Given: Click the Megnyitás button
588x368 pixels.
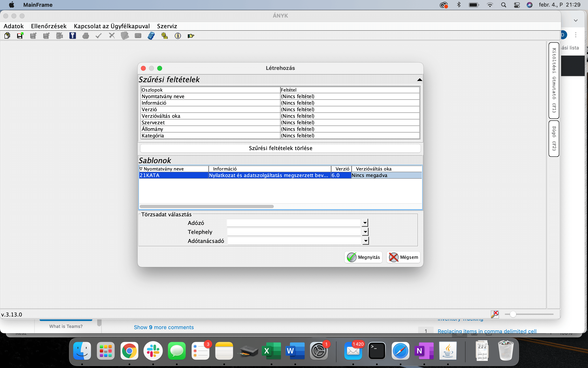Looking at the screenshot, I should click(363, 257).
